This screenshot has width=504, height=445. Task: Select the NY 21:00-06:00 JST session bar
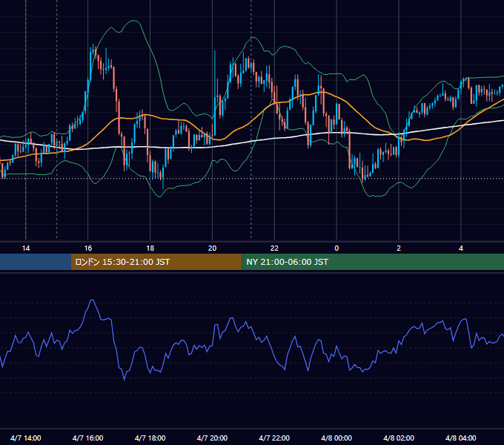[373, 262]
